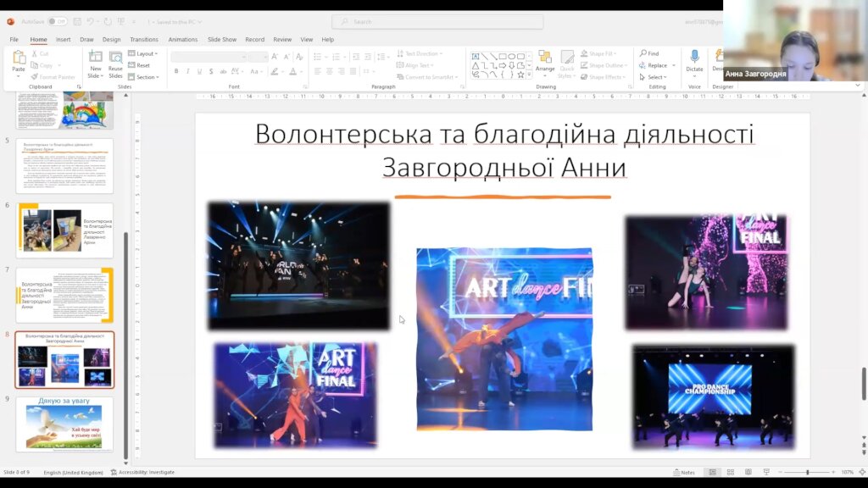This screenshot has height=488, width=868.
Task: Select slide 7 thumbnail
Action: [64, 295]
